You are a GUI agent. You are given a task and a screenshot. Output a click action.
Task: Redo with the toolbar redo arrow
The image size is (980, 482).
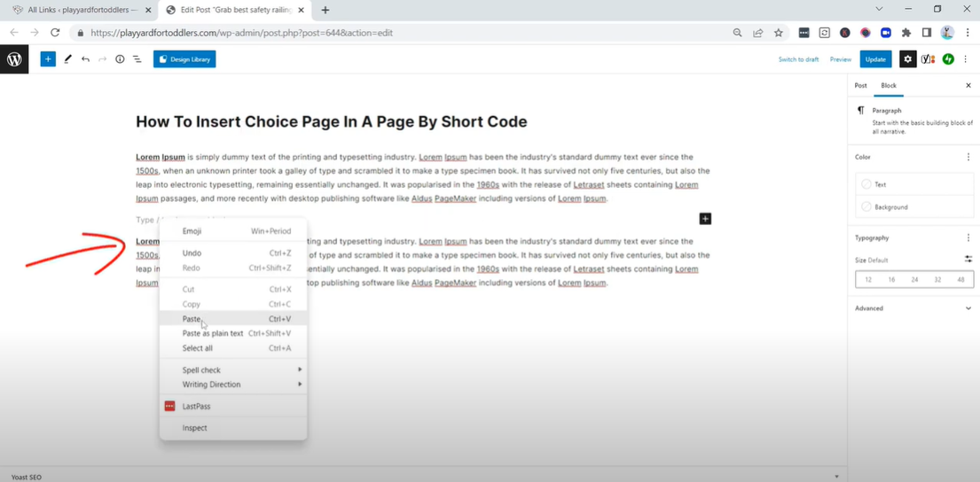(103, 59)
